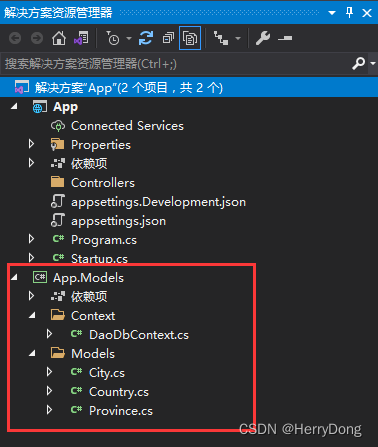Click the magnifier search icon
This screenshot has width=378, height=447.
pyautogui.click(x=359, y=63)
